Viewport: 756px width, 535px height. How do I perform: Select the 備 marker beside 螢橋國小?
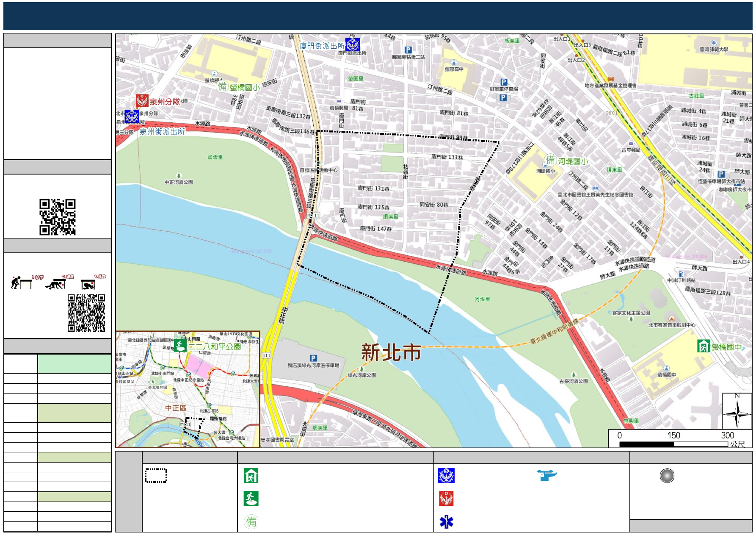point(222,86)
